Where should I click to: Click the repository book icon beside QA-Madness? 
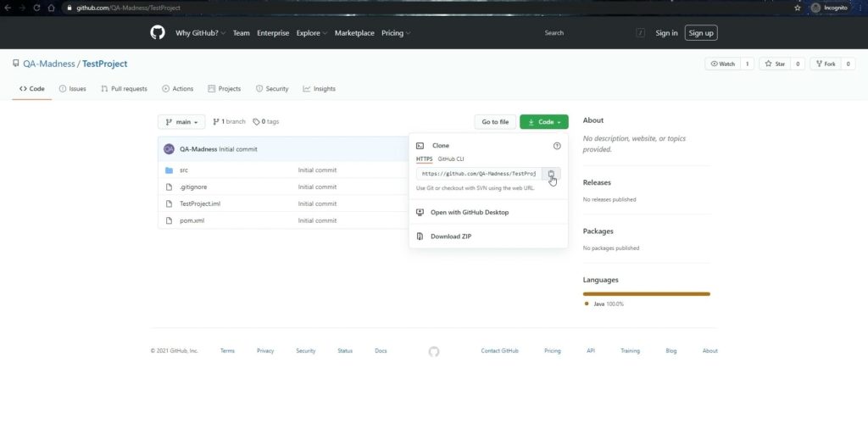coord(15,64)
